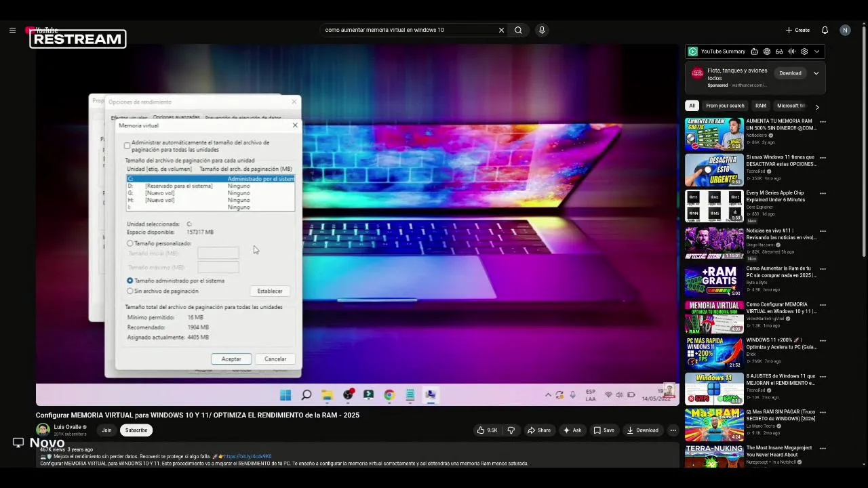Open more actions ellipsis below the video
Screen dimensions: 868x488
tap(673, 430)
